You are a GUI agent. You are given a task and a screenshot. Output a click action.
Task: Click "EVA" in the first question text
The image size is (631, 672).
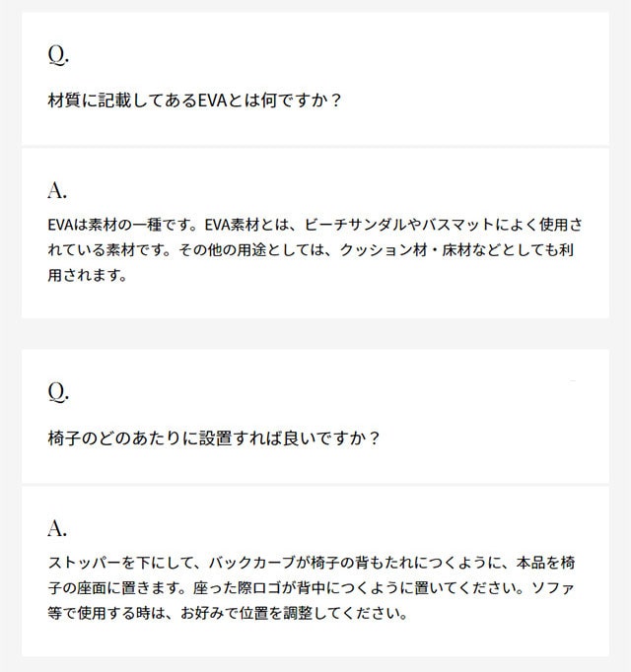pyautogui.click(x=204, y=101)
